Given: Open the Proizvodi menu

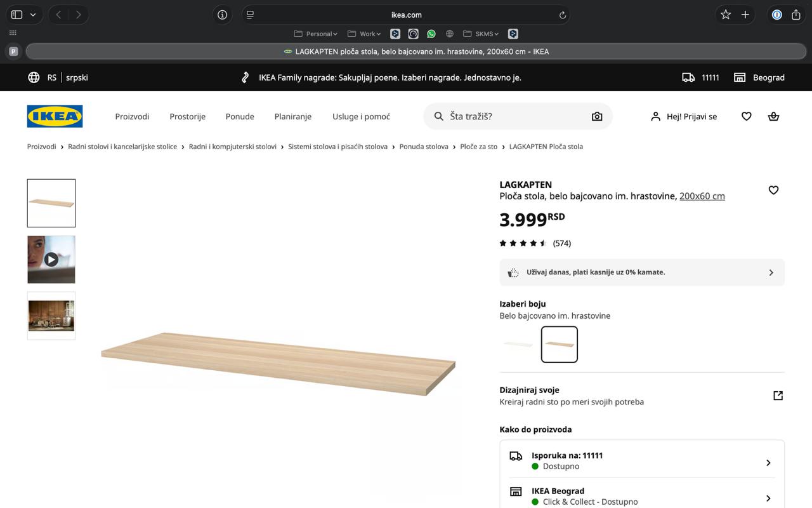Looking at the screenshot, I should 132,116.
